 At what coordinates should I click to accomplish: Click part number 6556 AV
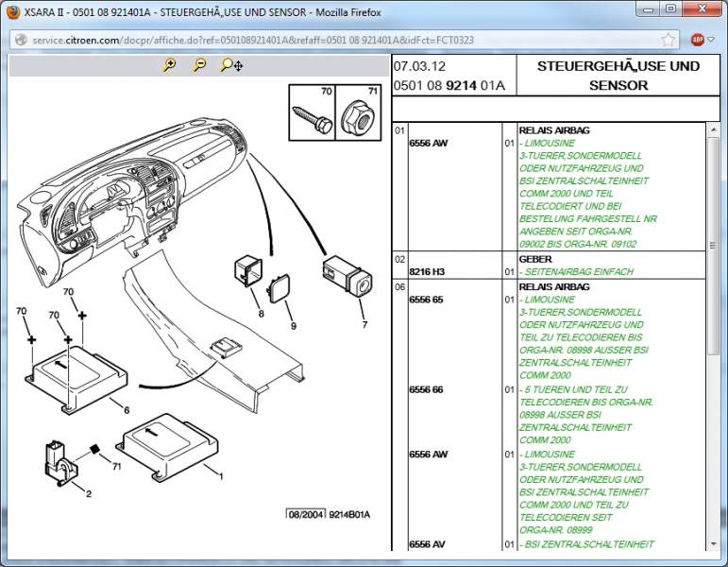point(427,544)
